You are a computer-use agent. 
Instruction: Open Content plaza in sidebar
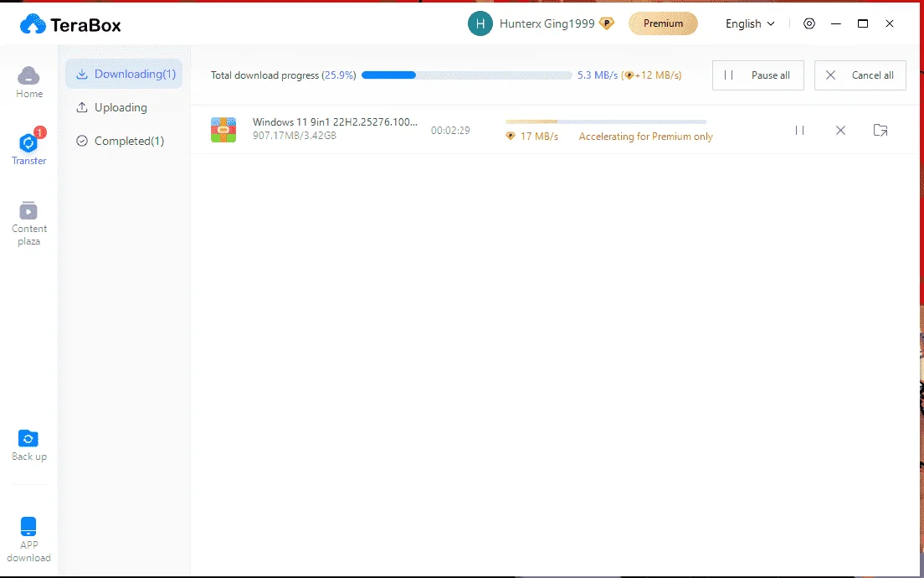28,224
